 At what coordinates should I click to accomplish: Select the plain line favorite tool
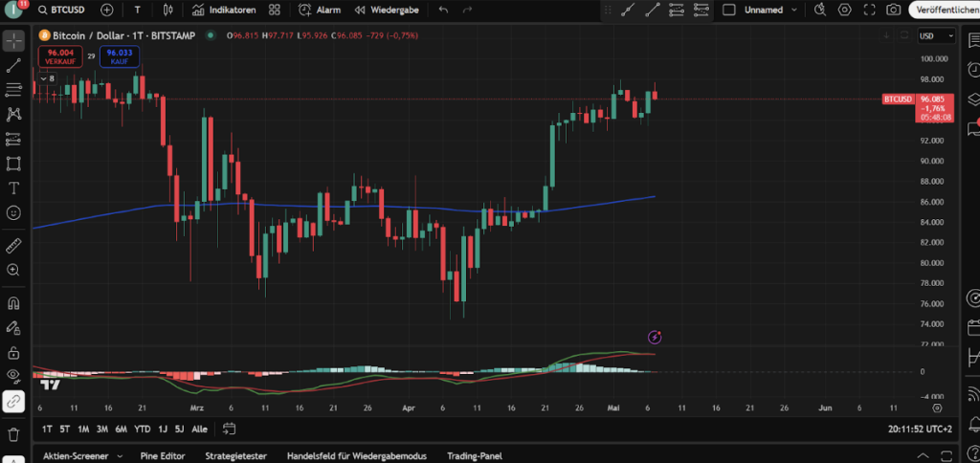653,10
